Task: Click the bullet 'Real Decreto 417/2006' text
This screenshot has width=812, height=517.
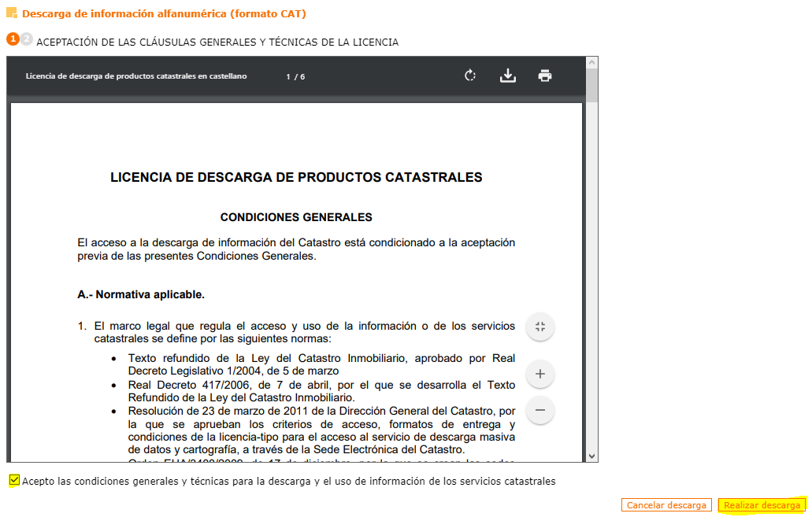Action: click(x=321, y=391)
